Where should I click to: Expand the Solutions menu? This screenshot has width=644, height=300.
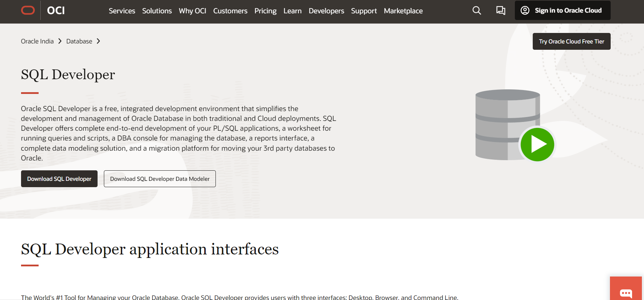coord(157,11)
